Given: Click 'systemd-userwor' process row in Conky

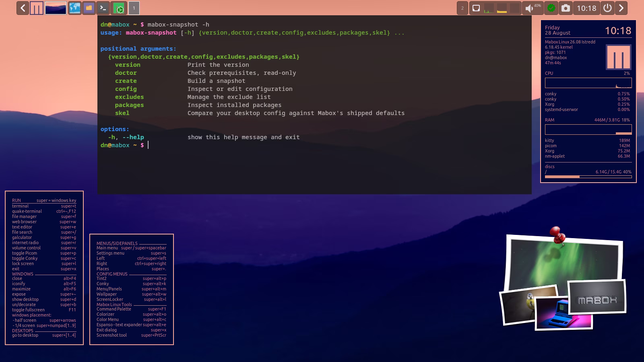Looking at the screenshot, I should [x=587, y=109].
